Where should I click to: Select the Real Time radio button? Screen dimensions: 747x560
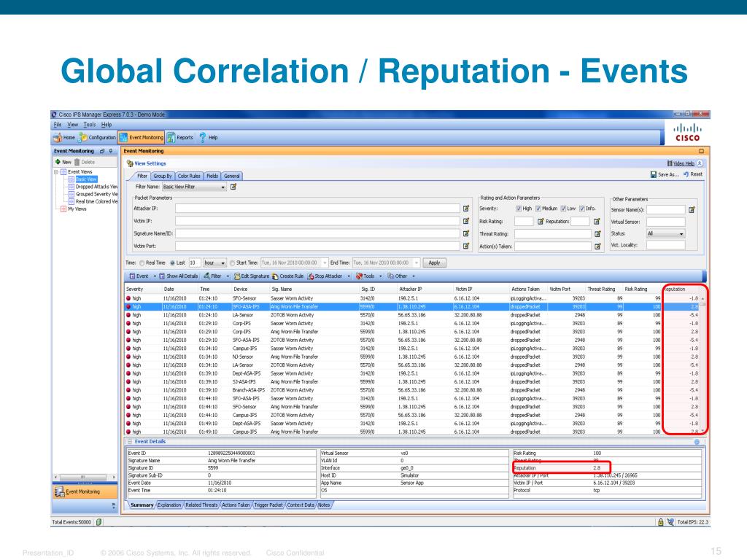pyautogui.click(x=142, y=262)
